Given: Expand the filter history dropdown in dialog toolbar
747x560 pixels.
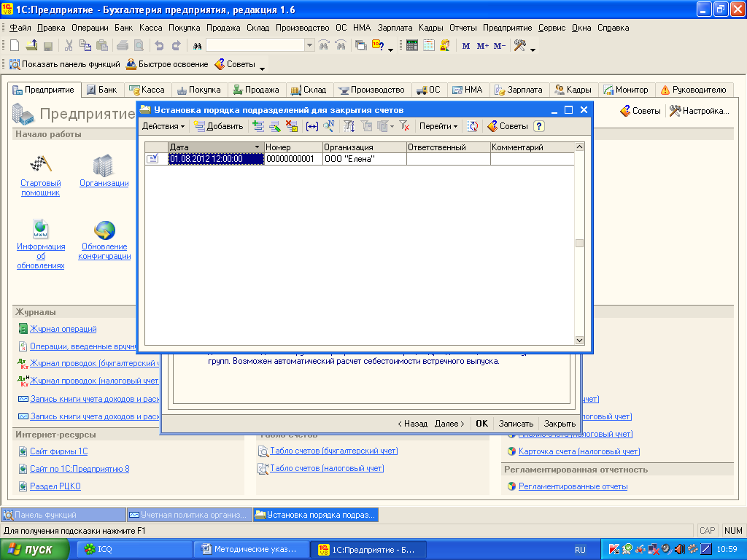Looking at the screenshot, I should pyautogui.click(x=392, y=126).
